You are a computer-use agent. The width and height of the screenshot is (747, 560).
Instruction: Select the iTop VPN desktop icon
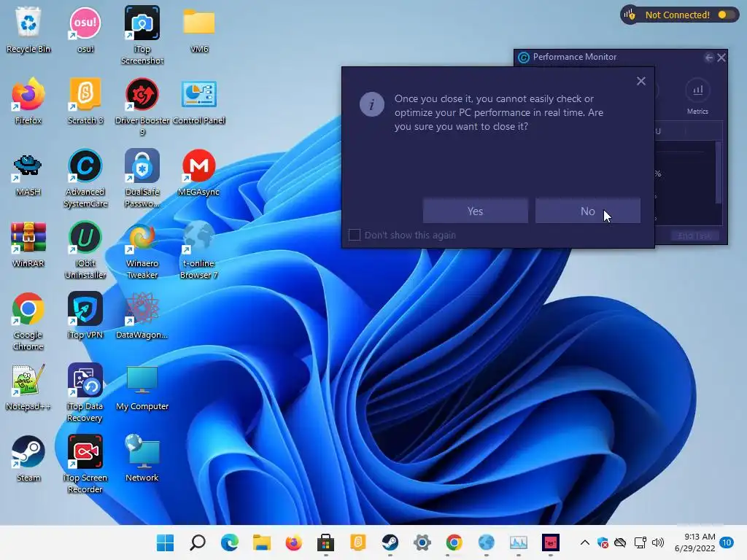coord(85,316)
